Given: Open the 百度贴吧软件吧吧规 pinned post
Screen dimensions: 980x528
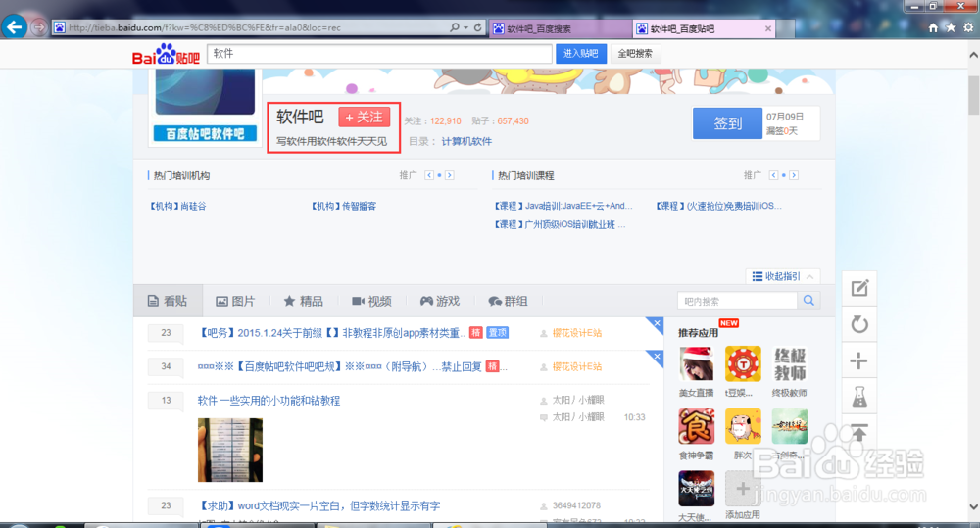Looking at the screenshot, I should coord(339,366).
